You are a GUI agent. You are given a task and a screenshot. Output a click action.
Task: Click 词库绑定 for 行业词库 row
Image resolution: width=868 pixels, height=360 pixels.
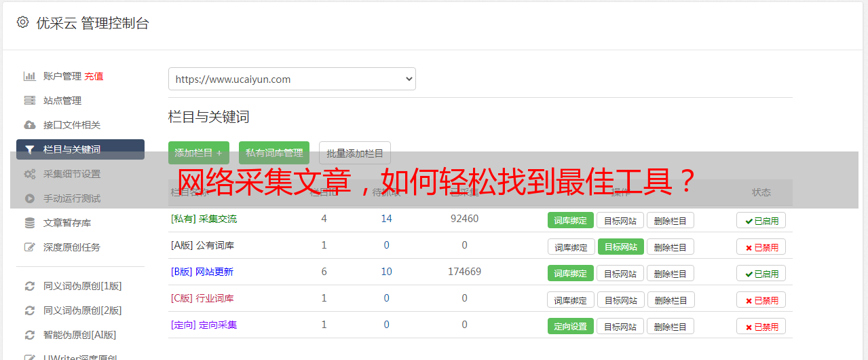[x=571, y=300]
